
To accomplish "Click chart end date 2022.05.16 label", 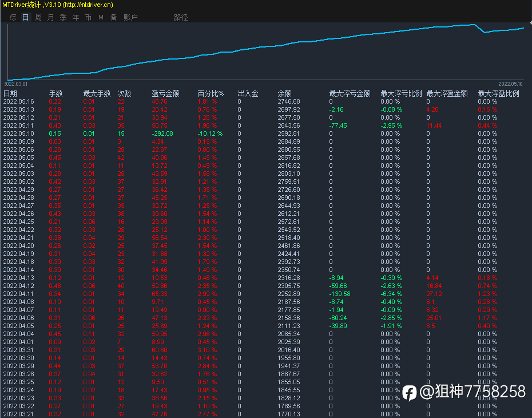I will pyautogui.click(x=510, y=84).
